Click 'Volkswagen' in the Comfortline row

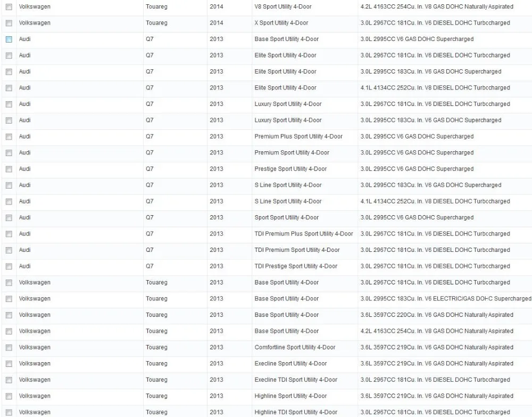35,347
